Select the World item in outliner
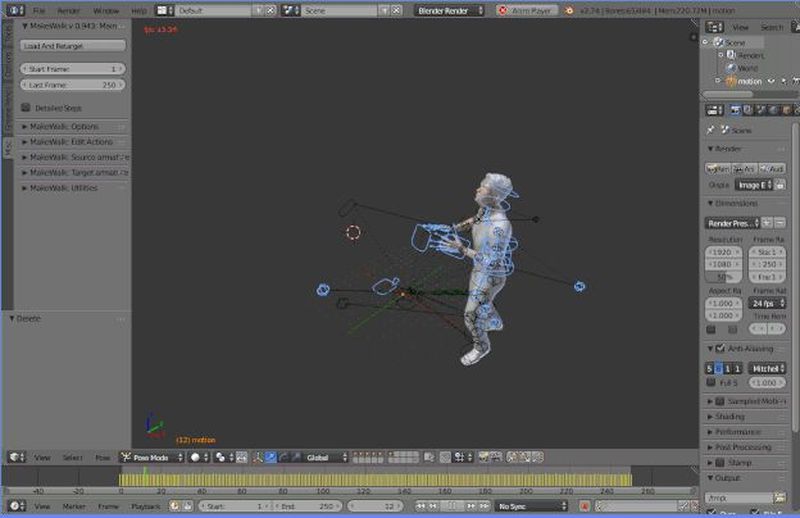800x518 pixels. [x=747, y=68]
